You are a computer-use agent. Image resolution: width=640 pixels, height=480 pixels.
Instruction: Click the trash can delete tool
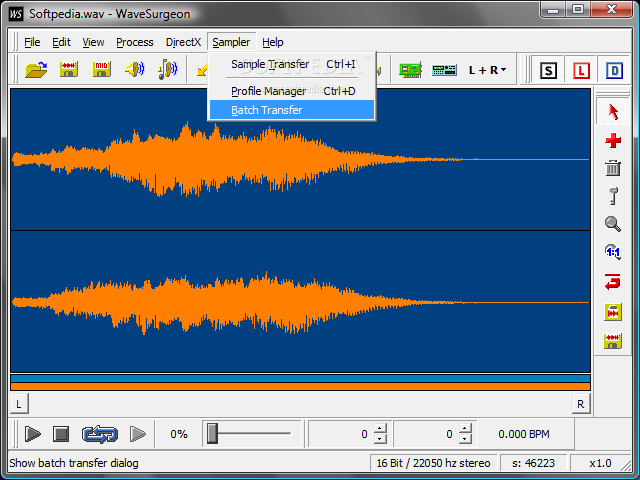pos(613,168)
